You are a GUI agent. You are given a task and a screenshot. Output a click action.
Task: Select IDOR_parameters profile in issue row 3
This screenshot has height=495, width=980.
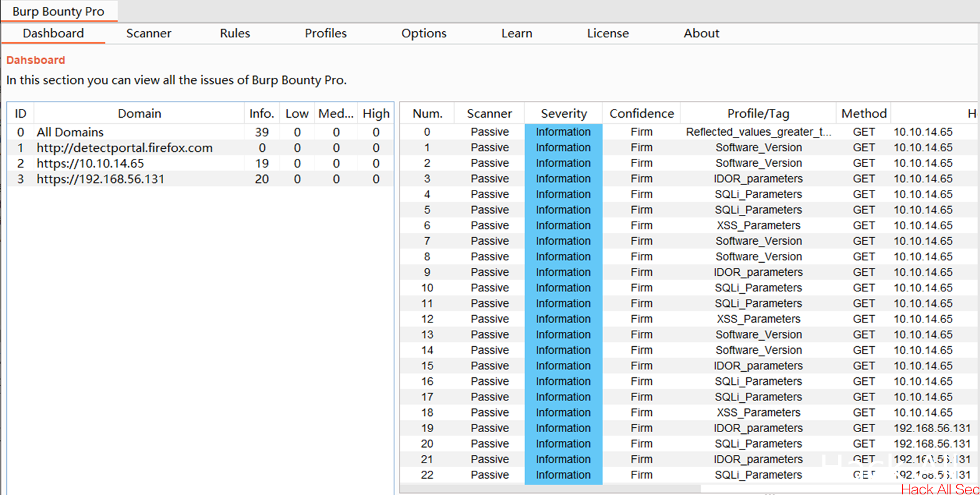(758, 179)
